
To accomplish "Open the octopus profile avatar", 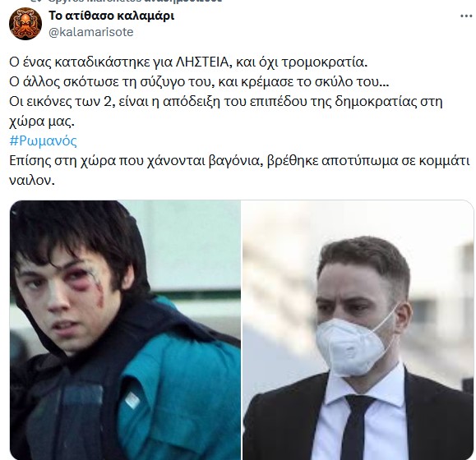I will click(x=25, y=24).
